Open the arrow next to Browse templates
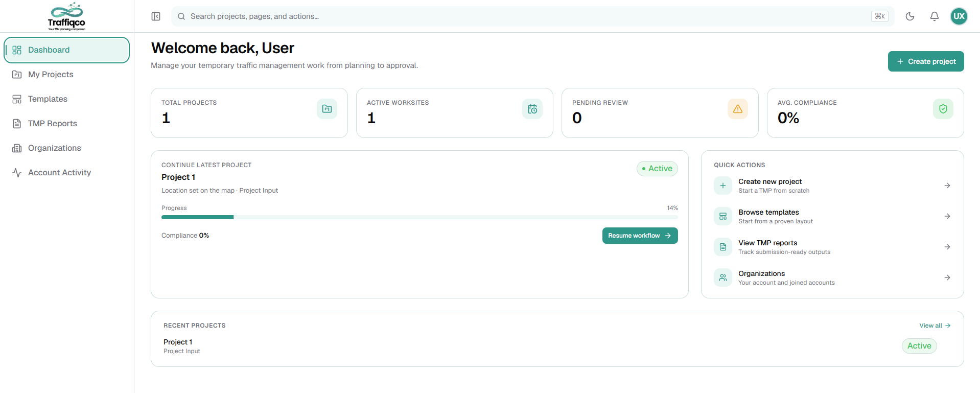Image resolution: width=980 pixels, height=393 pixels. 947,216
